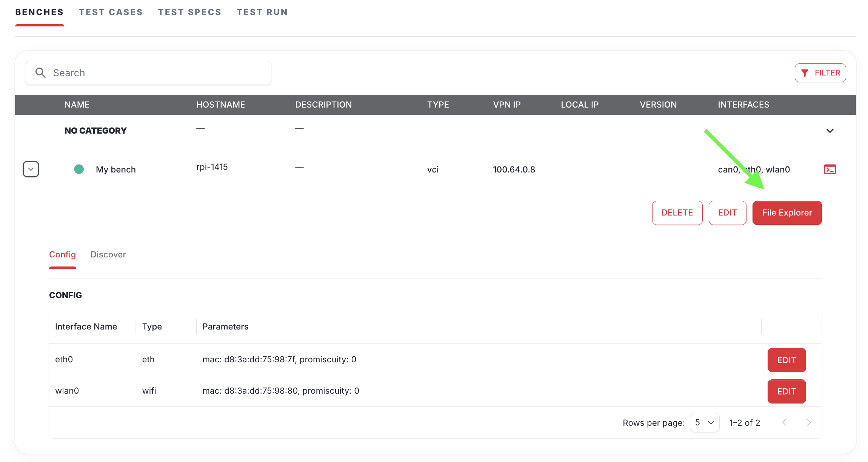This screenshot has height=462, width=868.
Task: Open the TEST RUN tab
Action: click(x=262, y=12)
